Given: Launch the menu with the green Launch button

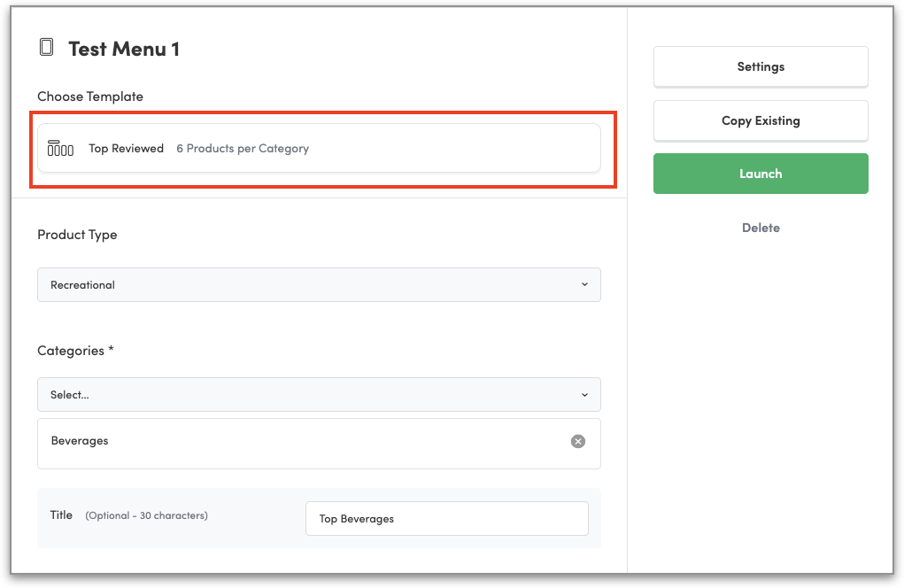Looking at the screenshot, I should click(x=761, y=174).
